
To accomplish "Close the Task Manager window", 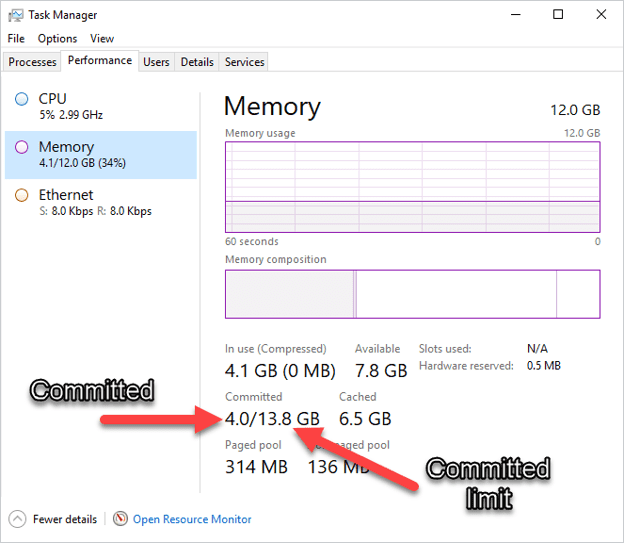I will coord(601,15).
